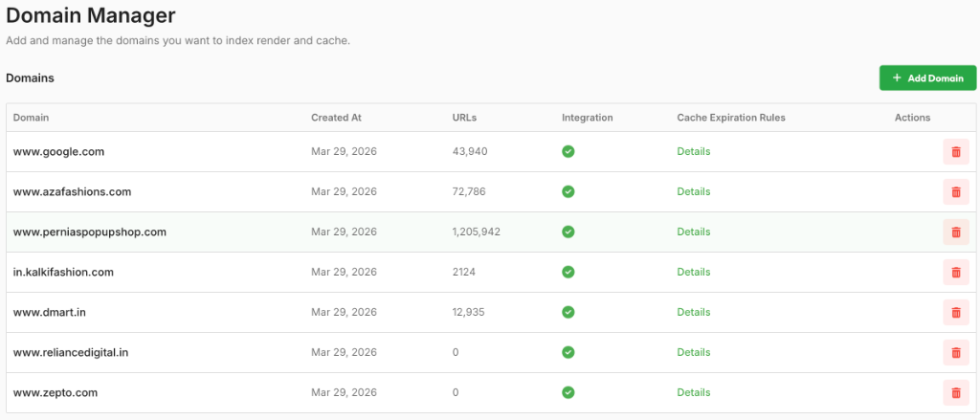The height and width of the screenshot is (420, 980).
Task: Open Details for www.dmart.in
Action: pos(694,312)
